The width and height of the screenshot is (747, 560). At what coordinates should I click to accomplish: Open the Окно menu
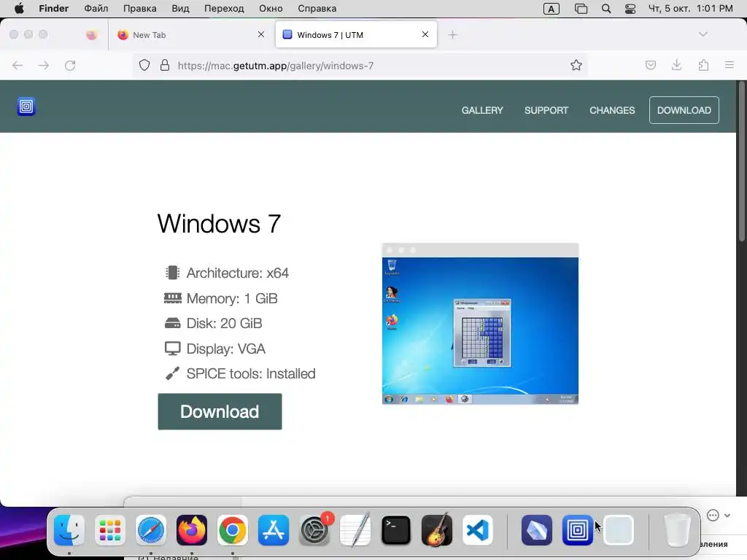[271, 9]
